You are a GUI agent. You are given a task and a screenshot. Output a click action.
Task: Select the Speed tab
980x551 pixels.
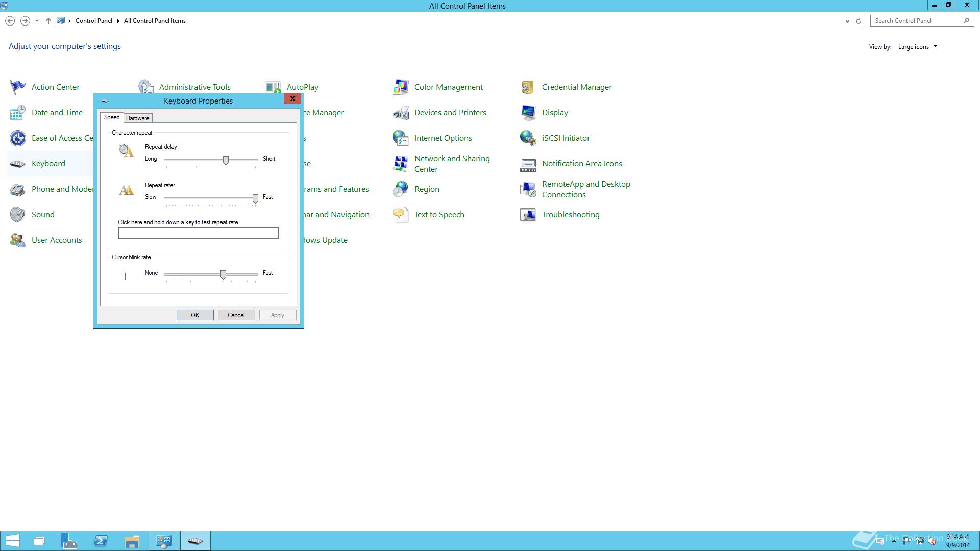pyautogui.click(x=111, y=117)
